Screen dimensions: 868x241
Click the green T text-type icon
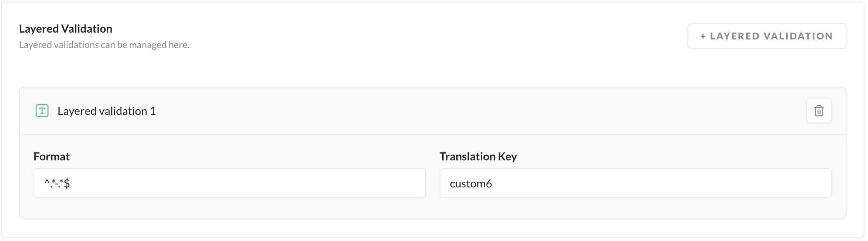(42, 111)
